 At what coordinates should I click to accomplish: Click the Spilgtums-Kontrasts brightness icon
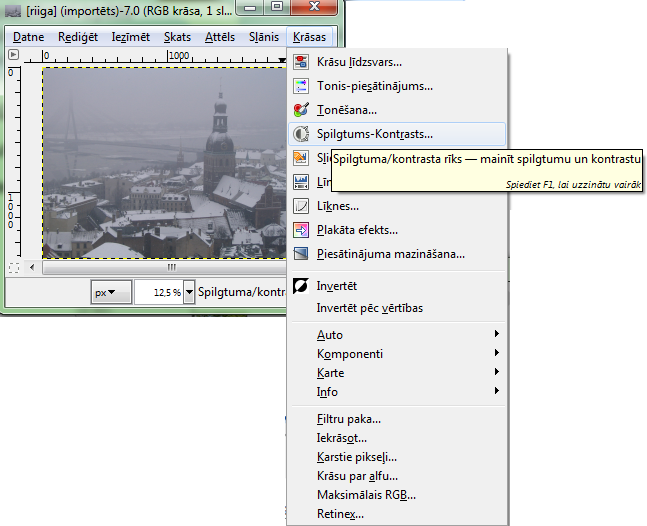pos(301,133)
